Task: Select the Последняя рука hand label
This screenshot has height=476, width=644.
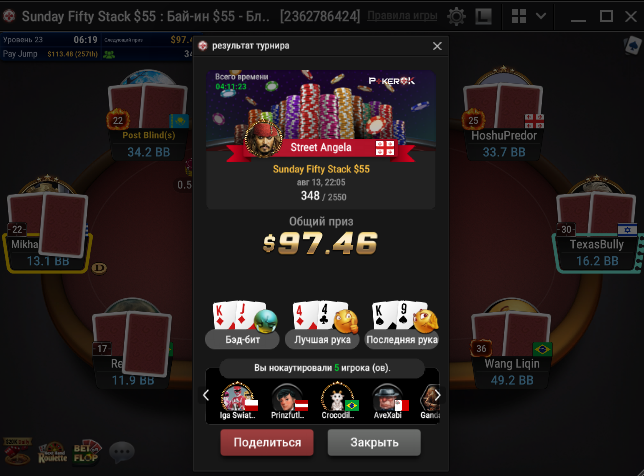Action: 402,340
